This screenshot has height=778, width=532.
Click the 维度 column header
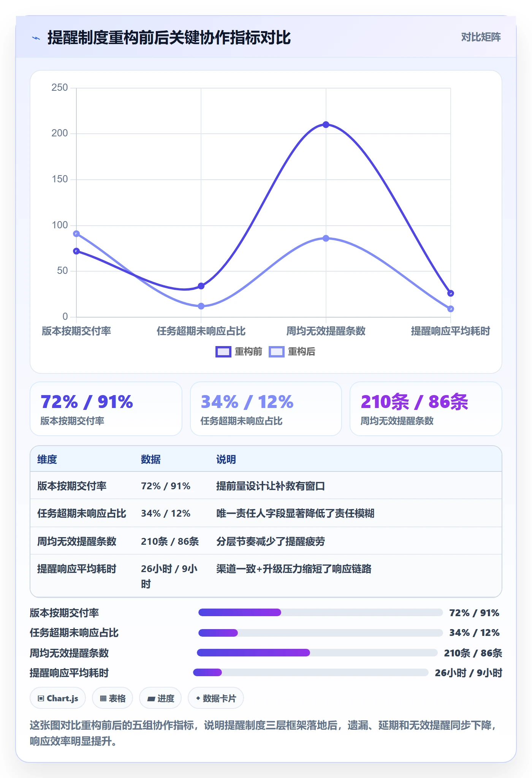click(47, 459)
